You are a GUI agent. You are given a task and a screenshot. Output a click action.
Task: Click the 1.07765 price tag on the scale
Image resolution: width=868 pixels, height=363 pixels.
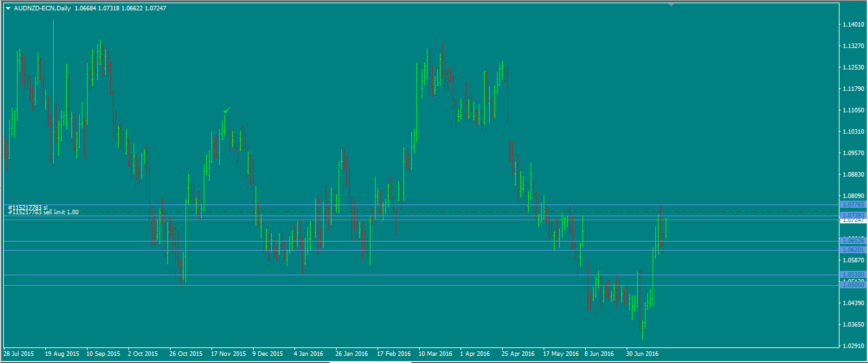click(x=852, y=205)
